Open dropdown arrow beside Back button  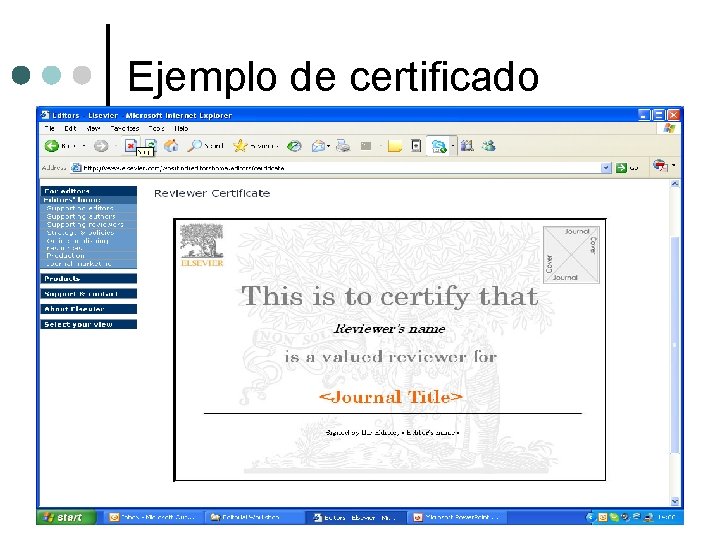[84, 146]
